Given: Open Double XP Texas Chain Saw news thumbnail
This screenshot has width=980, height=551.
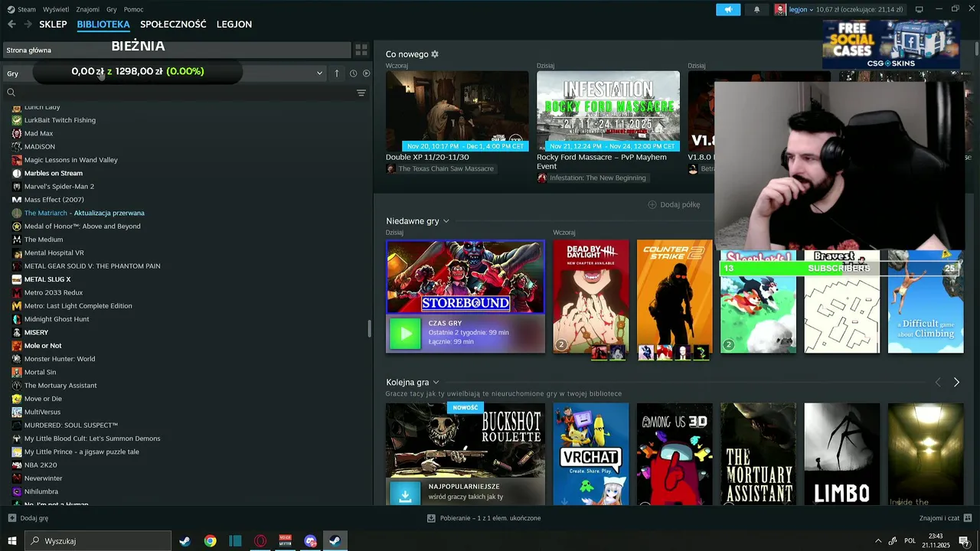Looking at the screenshot, I should pos(457,111).
